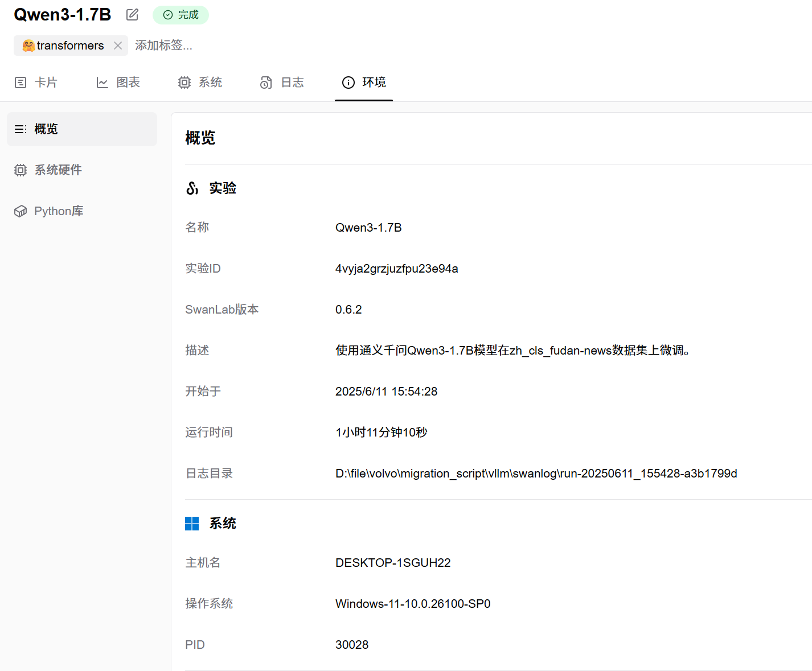Click the experiment ID 4vyja2grzjuzfpu23e94a

(x=397, y=269)
